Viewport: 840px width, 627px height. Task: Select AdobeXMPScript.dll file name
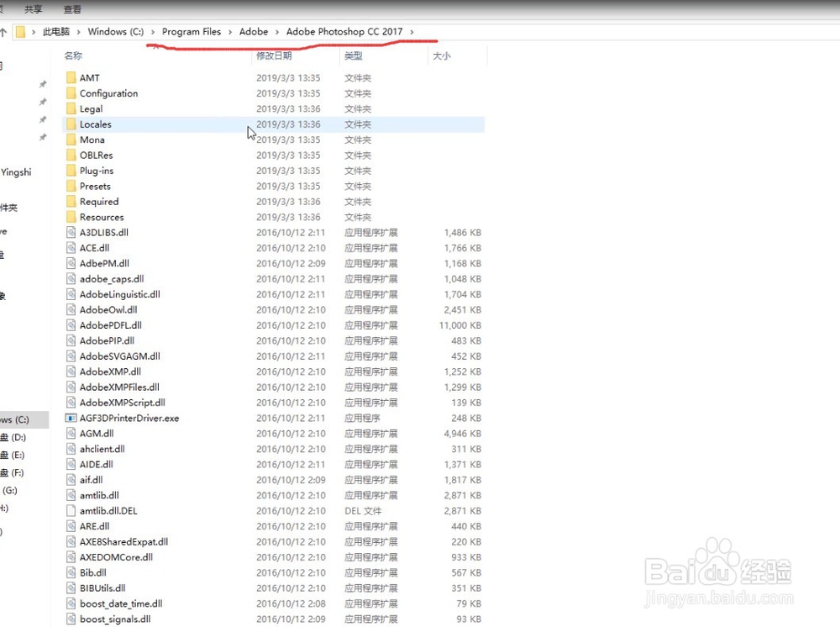pyautogui.click(x=123, y=403)
